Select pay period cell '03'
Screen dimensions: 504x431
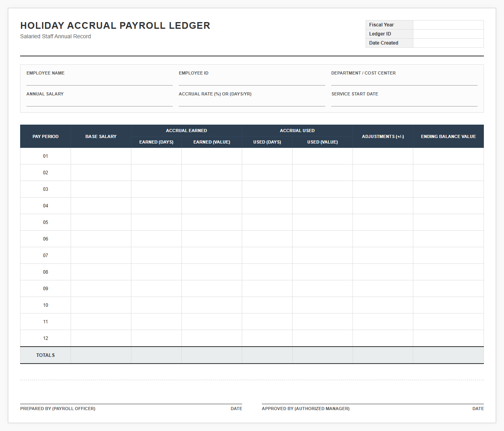45,189
